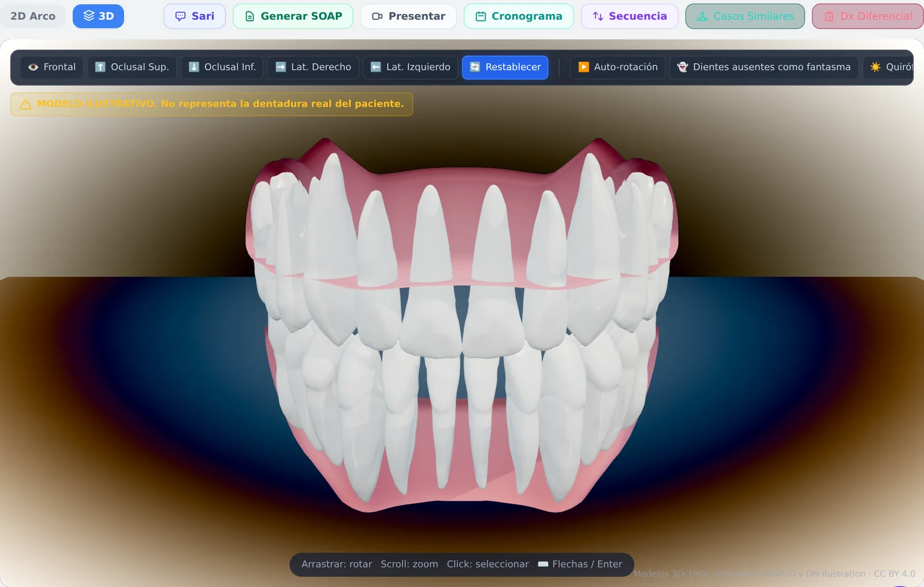
Task: Open Casos Similares
Action: click(745, 16)
